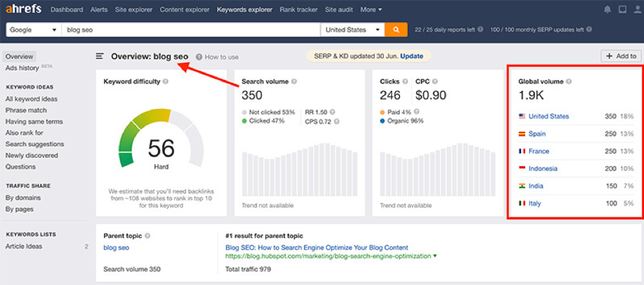Open Also rank for report
The width and height of the screenshot is (644, 285).
(x=24, y=132)
